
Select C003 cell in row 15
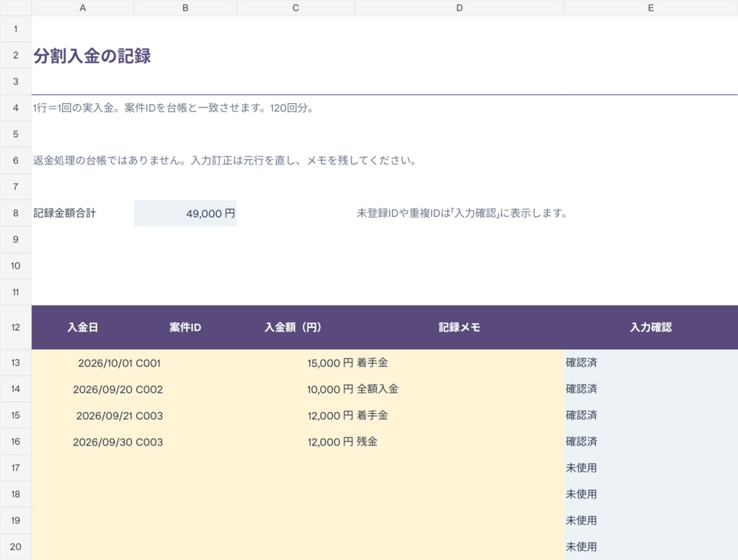click(185, 416)
